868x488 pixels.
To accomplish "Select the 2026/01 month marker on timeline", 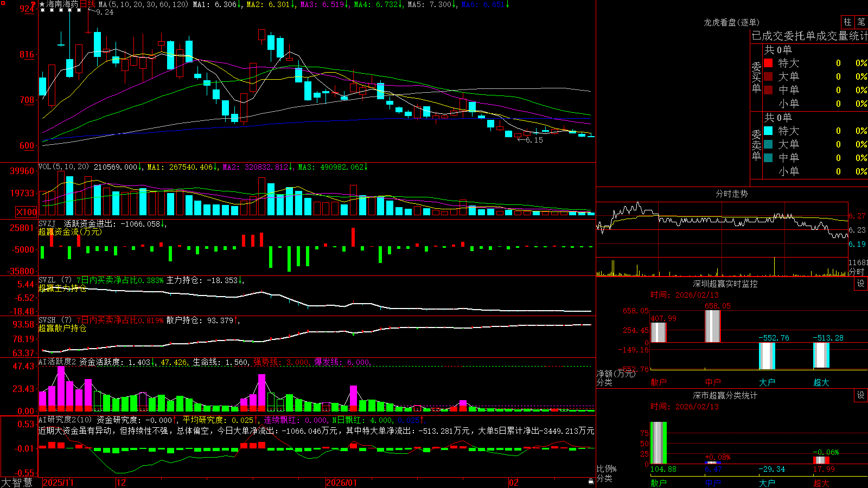I will pos(341,483).
